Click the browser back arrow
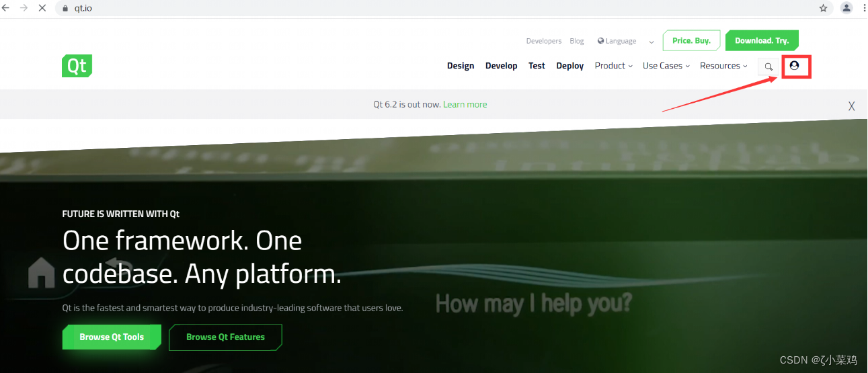The height and width of the screenshot is (373, 868). click(6, 8)
